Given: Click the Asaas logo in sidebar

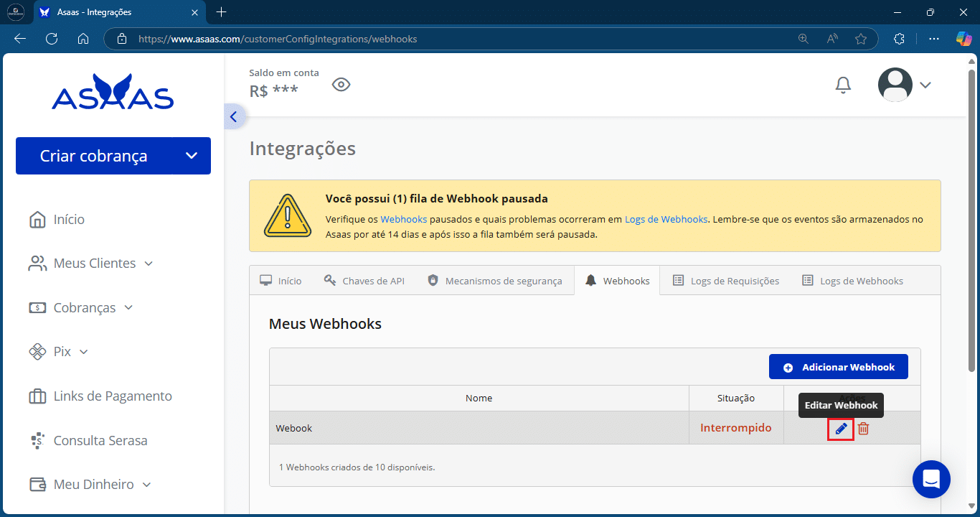Looking at the screenshot, I should (x=113, y=92).
